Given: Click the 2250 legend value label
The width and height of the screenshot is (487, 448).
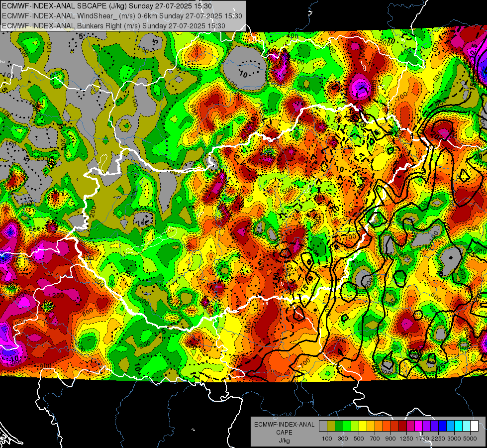Looking at the screenshot, I should click(x=438, y=439).
